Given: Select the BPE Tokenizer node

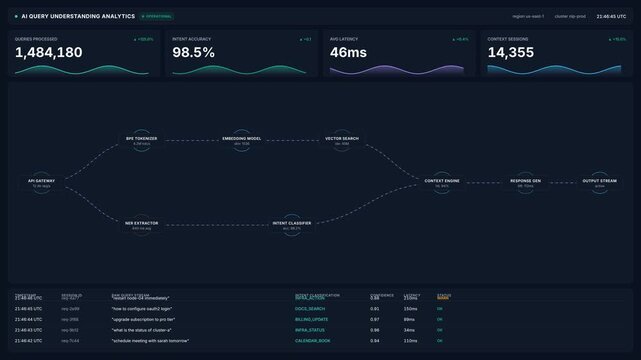Looking at the screenshot, I should tap(141, 141).
